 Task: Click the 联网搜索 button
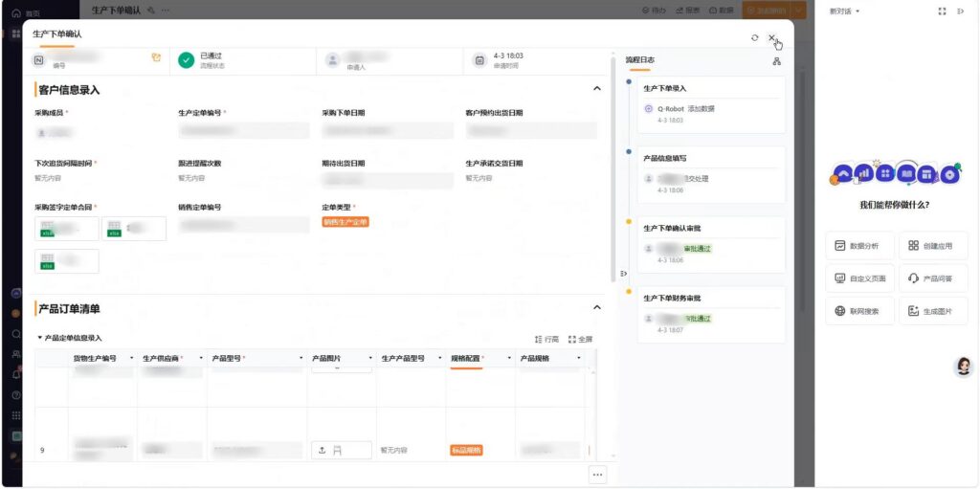click(x=859, y=311)
